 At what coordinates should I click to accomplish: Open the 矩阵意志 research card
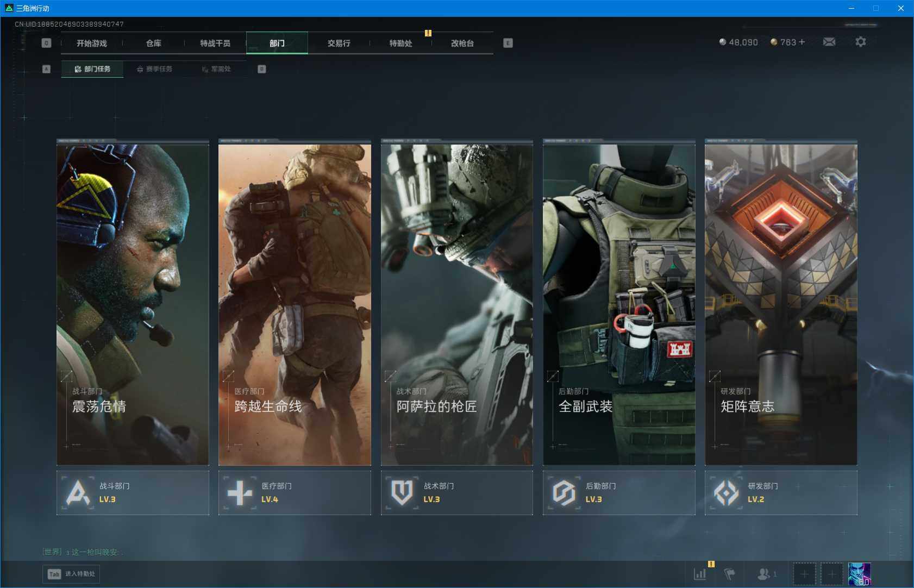[781, 304]
